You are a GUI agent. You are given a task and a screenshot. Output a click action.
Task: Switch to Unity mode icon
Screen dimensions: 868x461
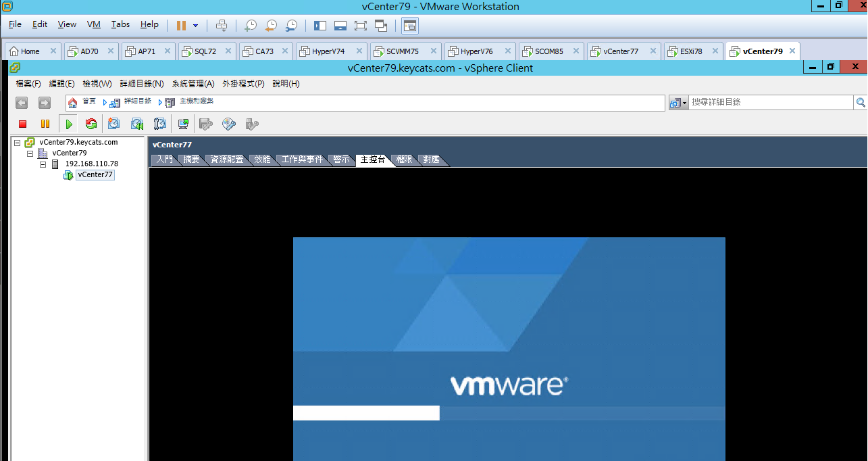[381, 26]
